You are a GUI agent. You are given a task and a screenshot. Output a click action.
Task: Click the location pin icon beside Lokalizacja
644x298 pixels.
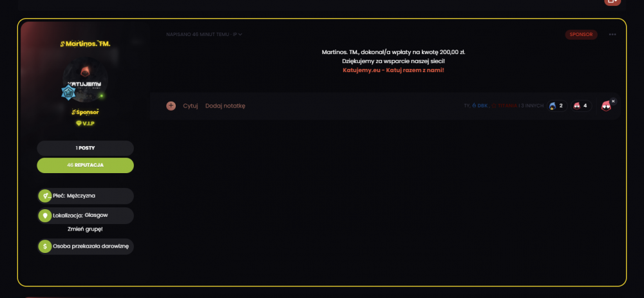click(x=45, y=216)
